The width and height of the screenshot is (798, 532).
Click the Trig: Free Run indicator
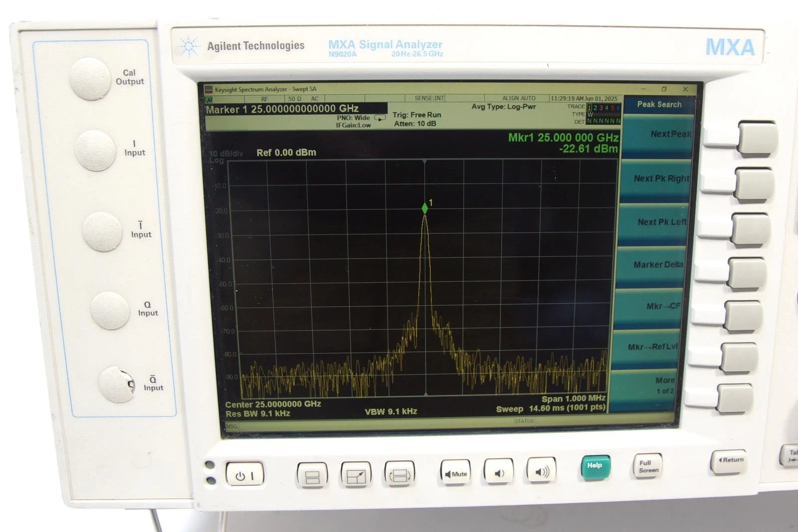coord(417,115)
